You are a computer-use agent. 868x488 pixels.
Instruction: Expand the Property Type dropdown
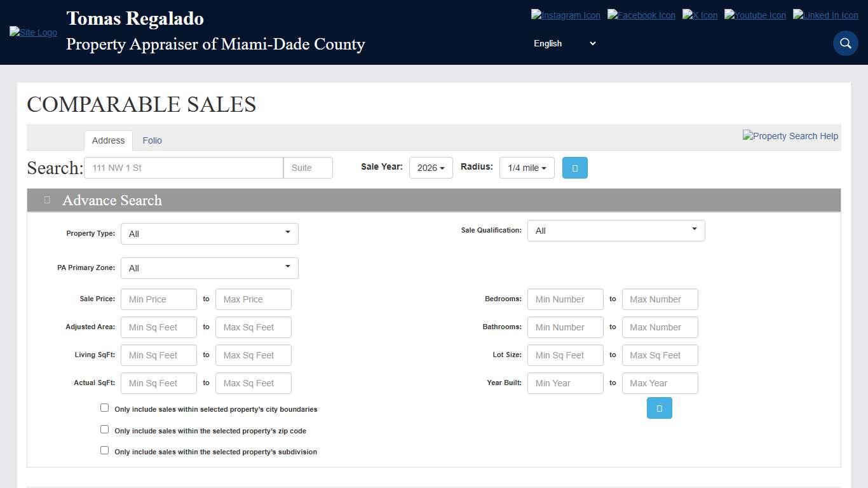(209, 234)
